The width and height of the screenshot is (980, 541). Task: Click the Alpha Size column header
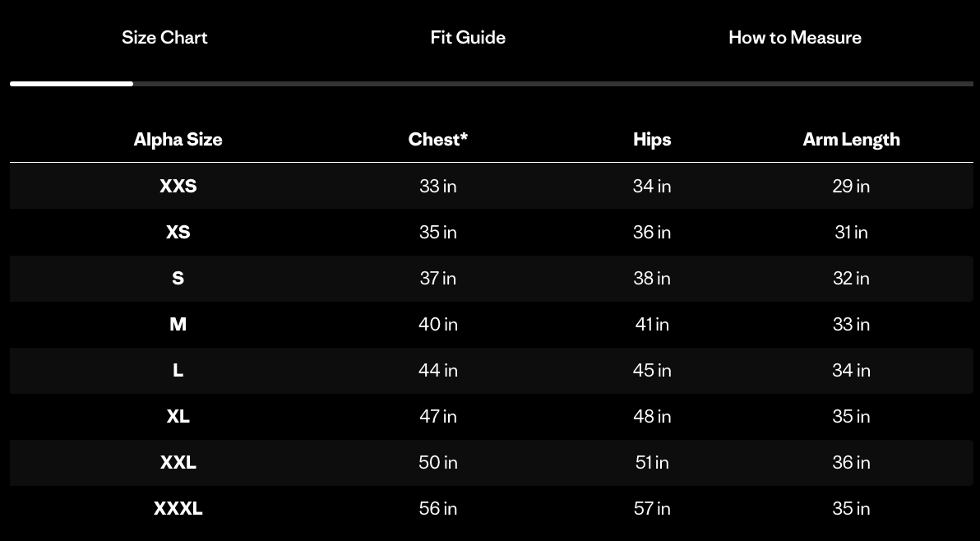(178, 139)
